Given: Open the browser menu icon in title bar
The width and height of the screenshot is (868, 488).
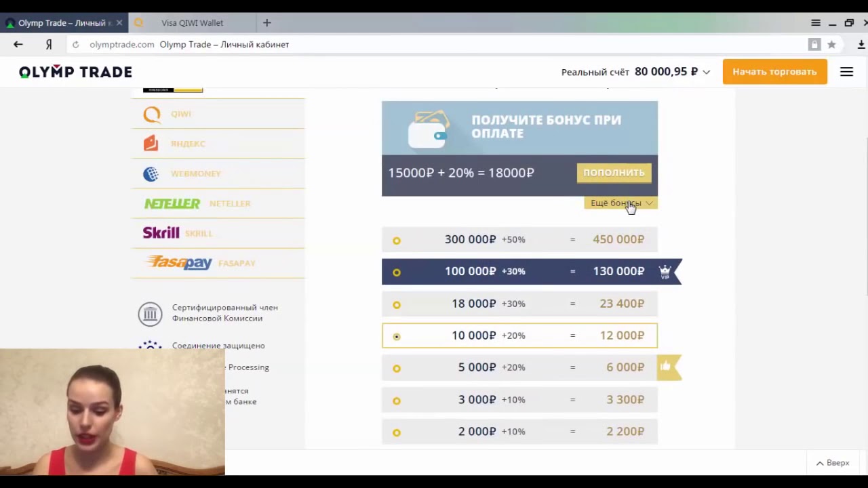Looking at the screenshot, I should (816, 23).
